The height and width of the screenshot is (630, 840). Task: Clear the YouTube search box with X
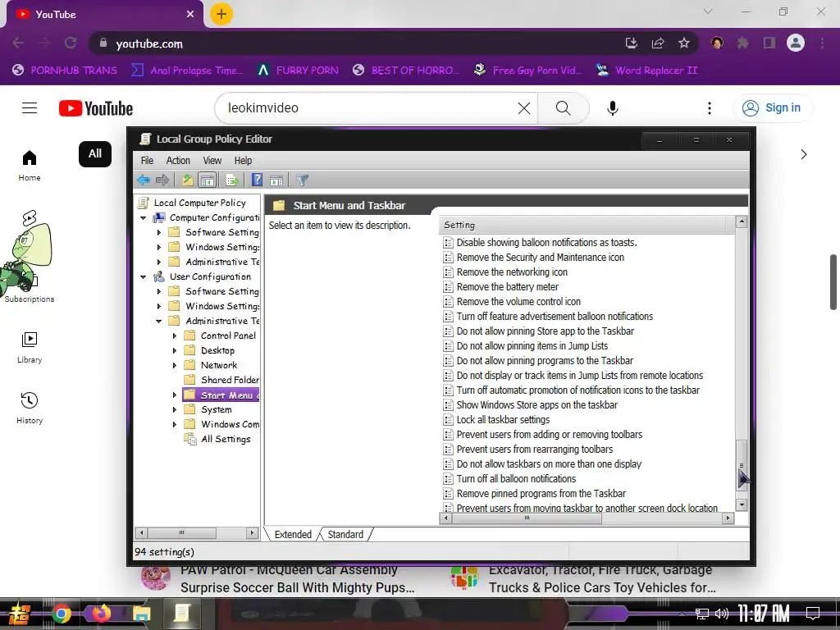524,108
